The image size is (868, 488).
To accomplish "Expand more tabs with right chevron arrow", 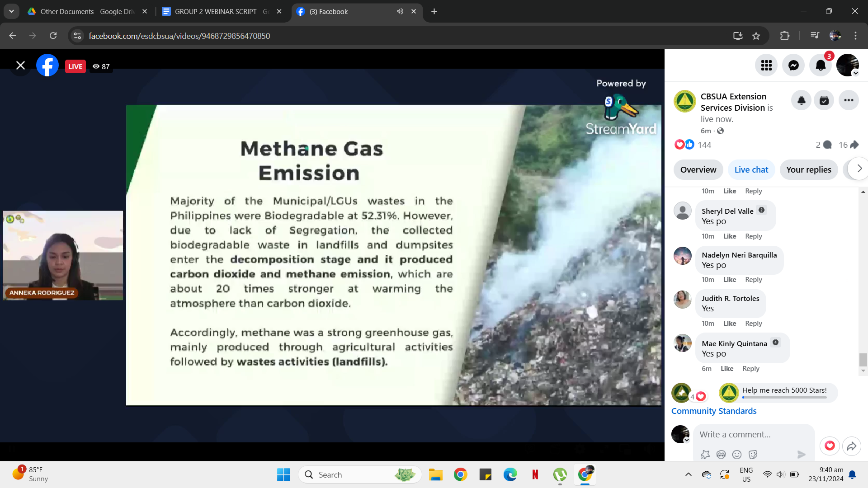I will pyautogui.click(x=859, y=169).
